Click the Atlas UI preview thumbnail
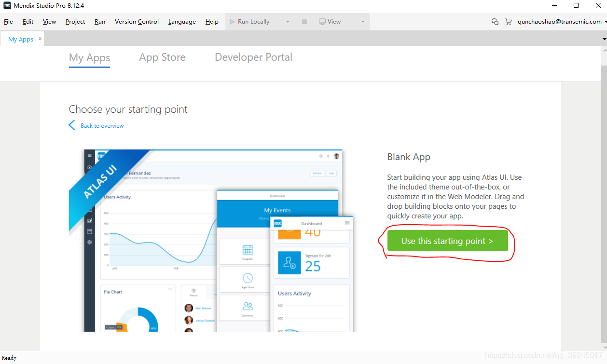607x364 pixels. pos(212,240)
